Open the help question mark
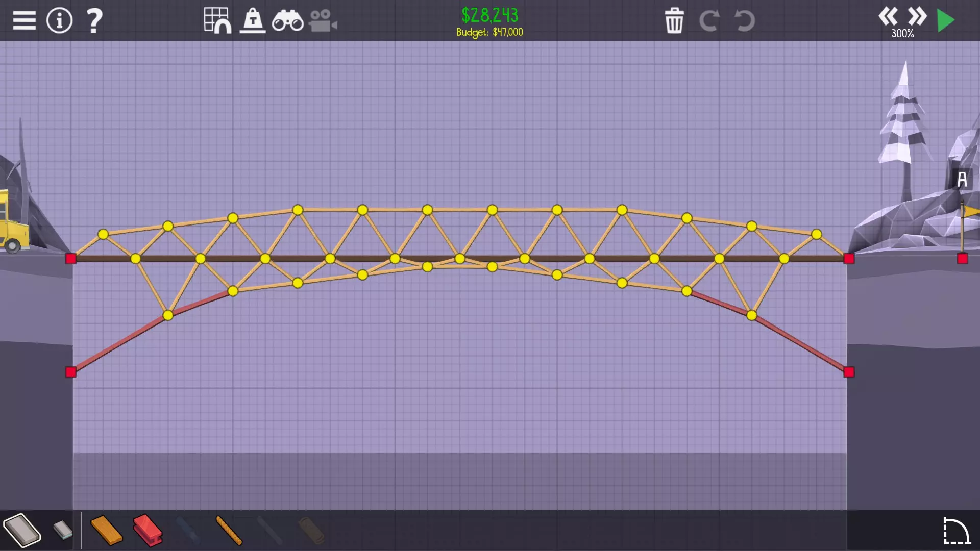Image resolution: width=980 pixels, height=551 pixels. [94, 21]
